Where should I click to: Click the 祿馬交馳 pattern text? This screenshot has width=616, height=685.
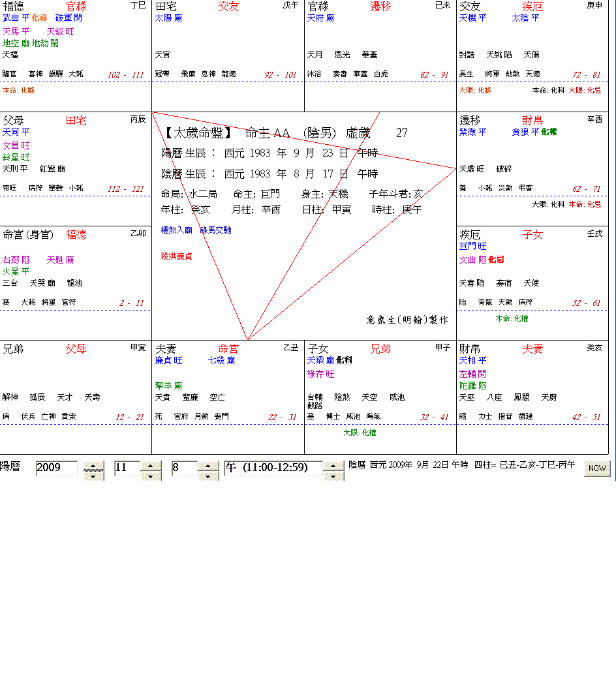[x=215, y=230]
